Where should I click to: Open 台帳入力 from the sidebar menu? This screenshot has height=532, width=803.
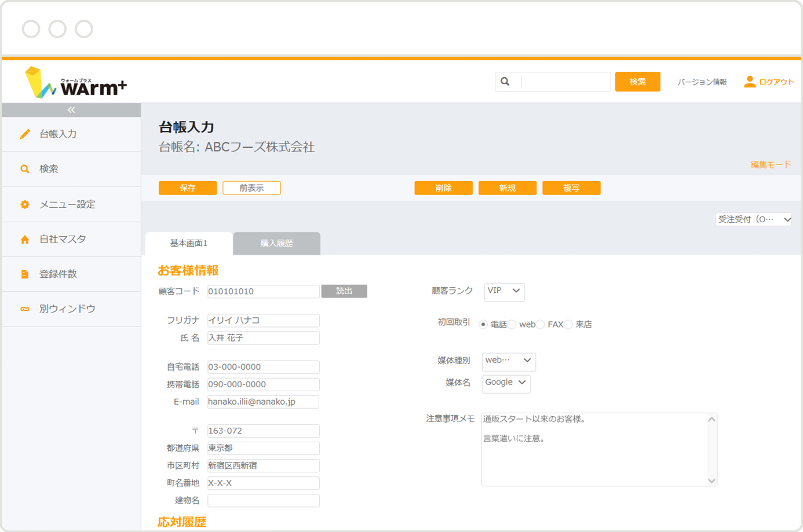click(x=71, y=134)
